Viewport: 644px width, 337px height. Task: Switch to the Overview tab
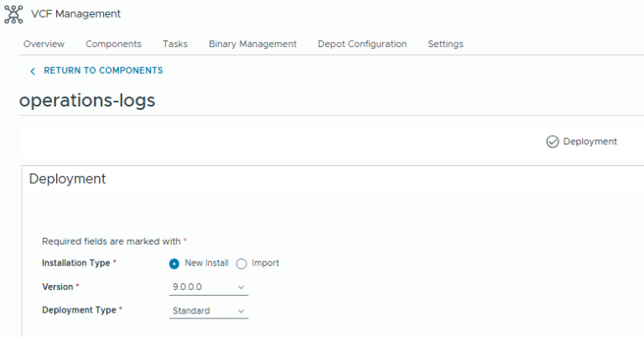44,44
